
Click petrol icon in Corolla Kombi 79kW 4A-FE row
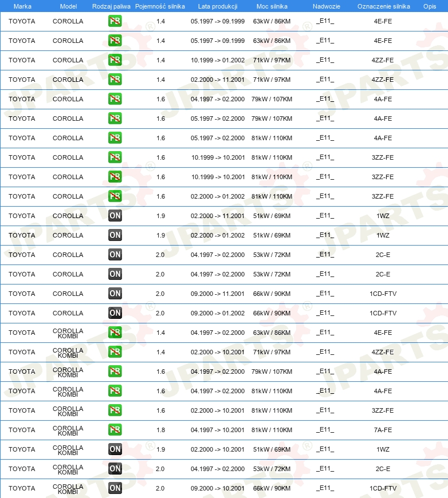115,371
